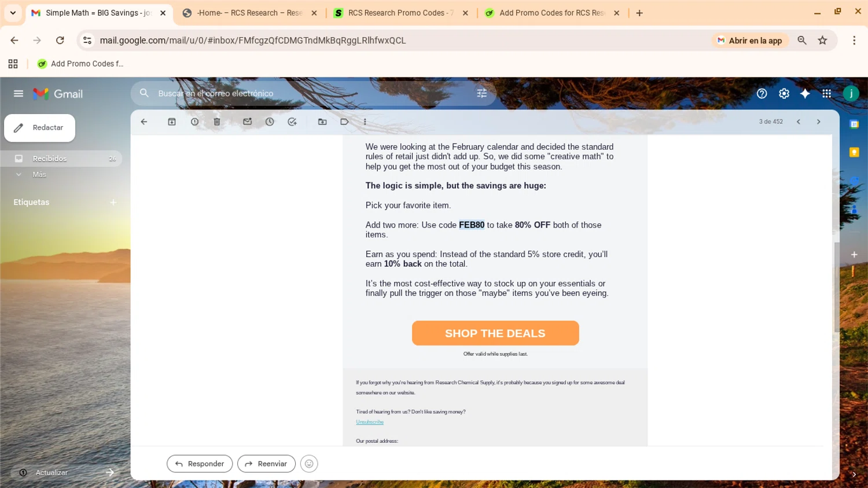Show search options filter icon

[x=481, y=93]
